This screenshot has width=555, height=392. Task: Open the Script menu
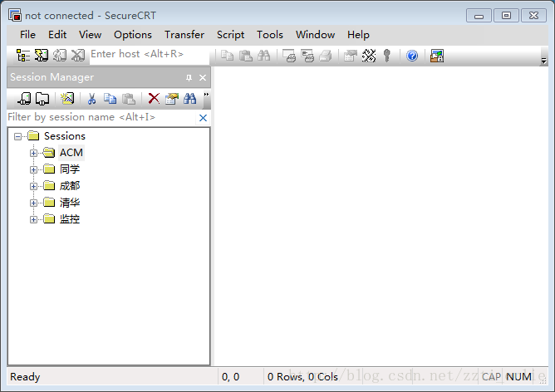click(x=230, y=35)
